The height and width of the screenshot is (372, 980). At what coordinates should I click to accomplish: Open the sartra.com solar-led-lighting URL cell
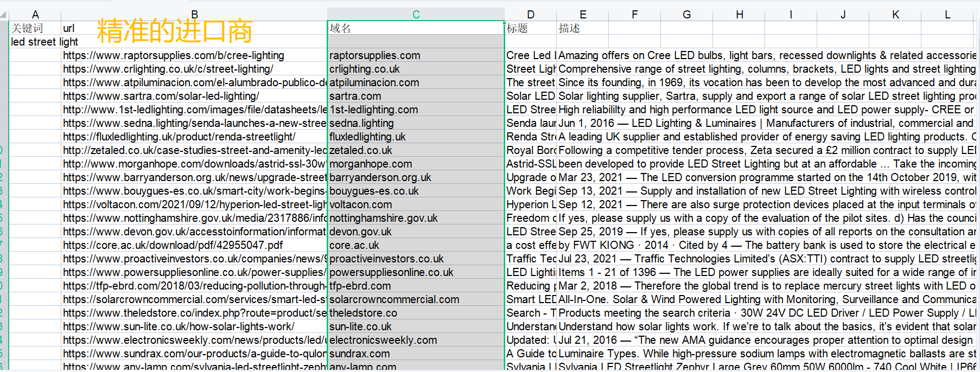194,96
